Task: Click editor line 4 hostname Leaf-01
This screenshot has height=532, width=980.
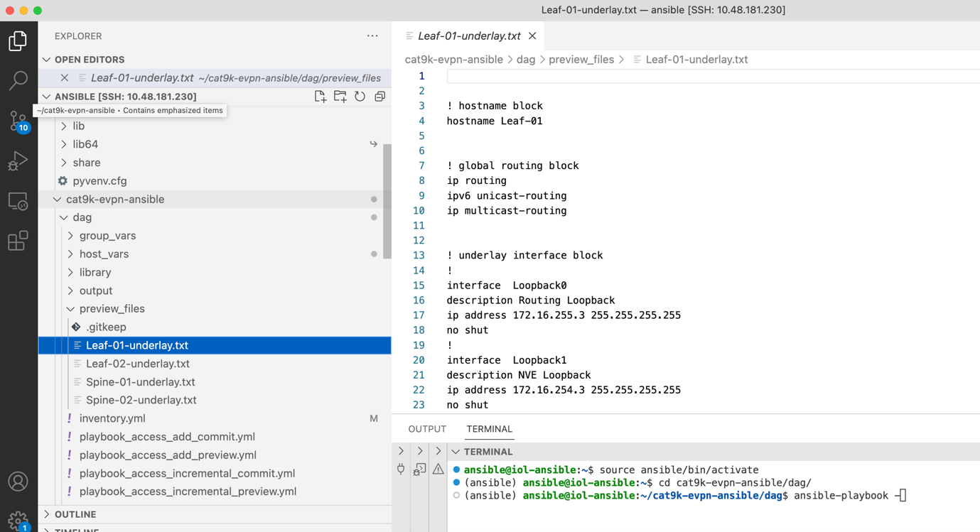Action: 495,121
